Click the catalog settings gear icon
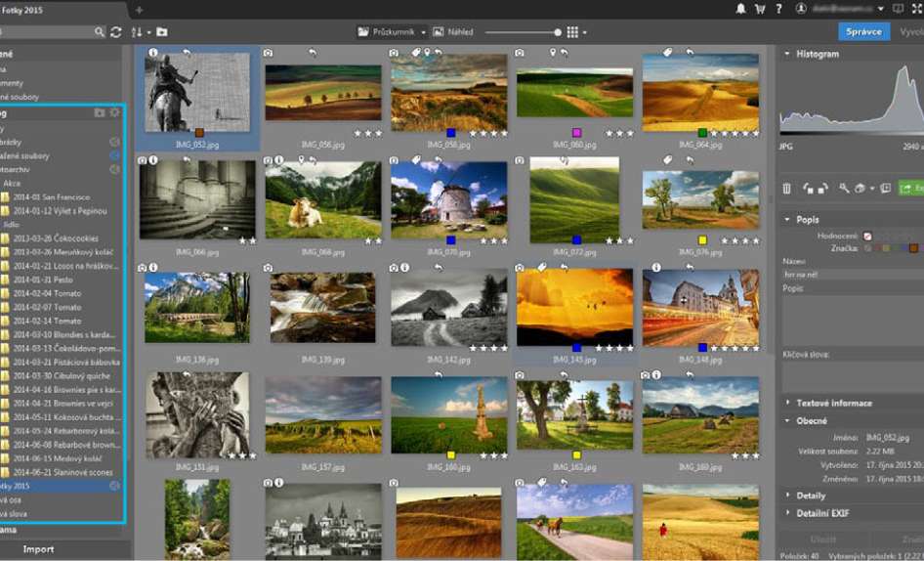 114,113
